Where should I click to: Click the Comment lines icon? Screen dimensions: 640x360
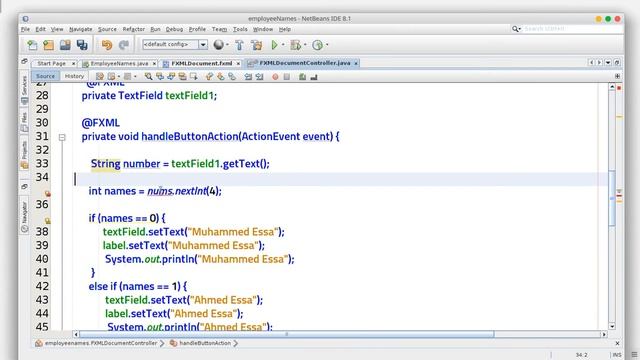tap(302, 76)
